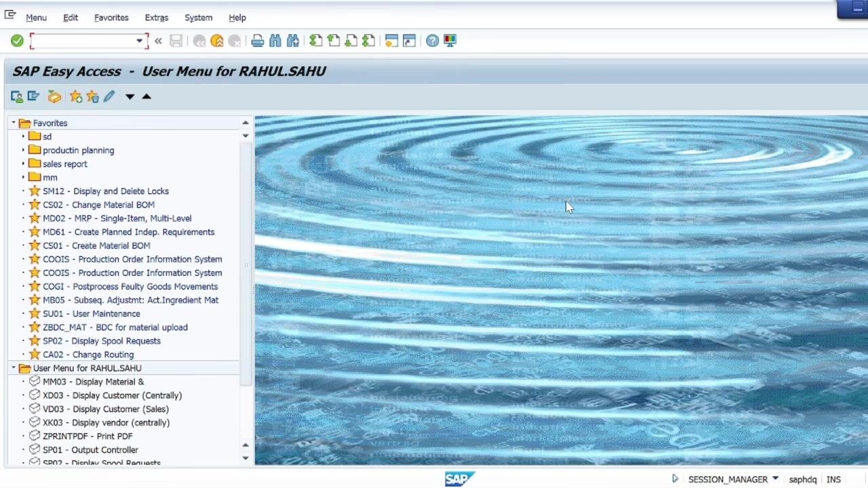Select ZPRINTPDF - Print PDF
This screenshot has height=488, width=868.
pos(87,436)
